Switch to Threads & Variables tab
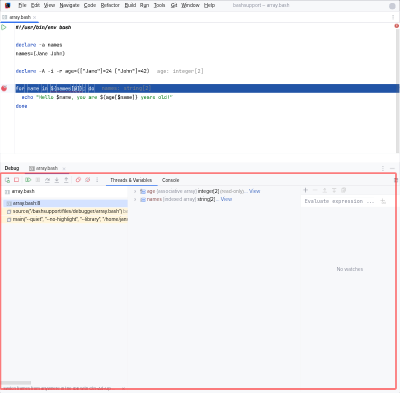Screen dimensions: 400x393 tap(131, 180)
